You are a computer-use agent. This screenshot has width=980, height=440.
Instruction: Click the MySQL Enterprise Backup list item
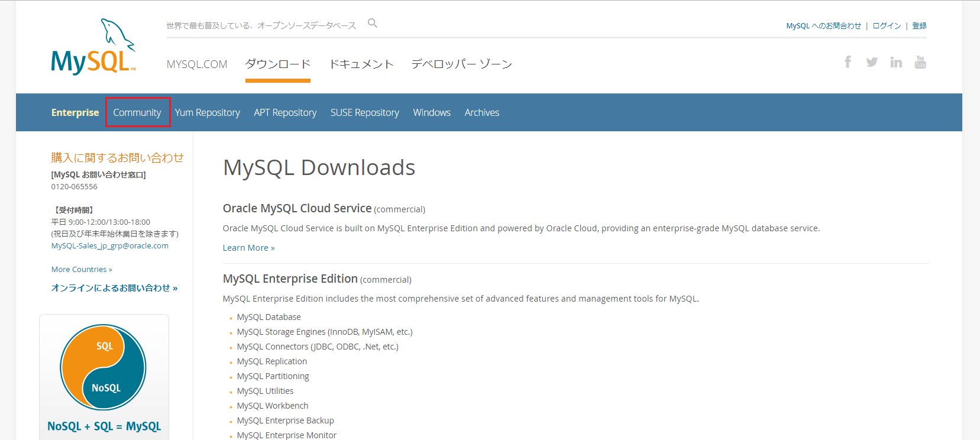(x=286, y=420)
